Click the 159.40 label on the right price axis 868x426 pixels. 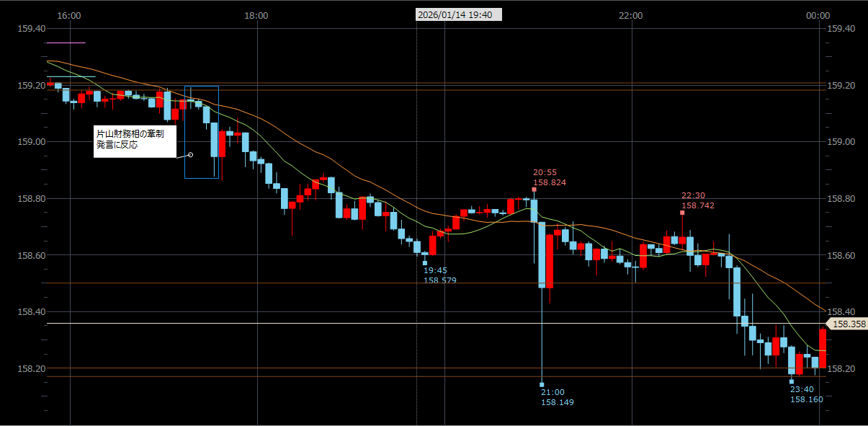841,29
